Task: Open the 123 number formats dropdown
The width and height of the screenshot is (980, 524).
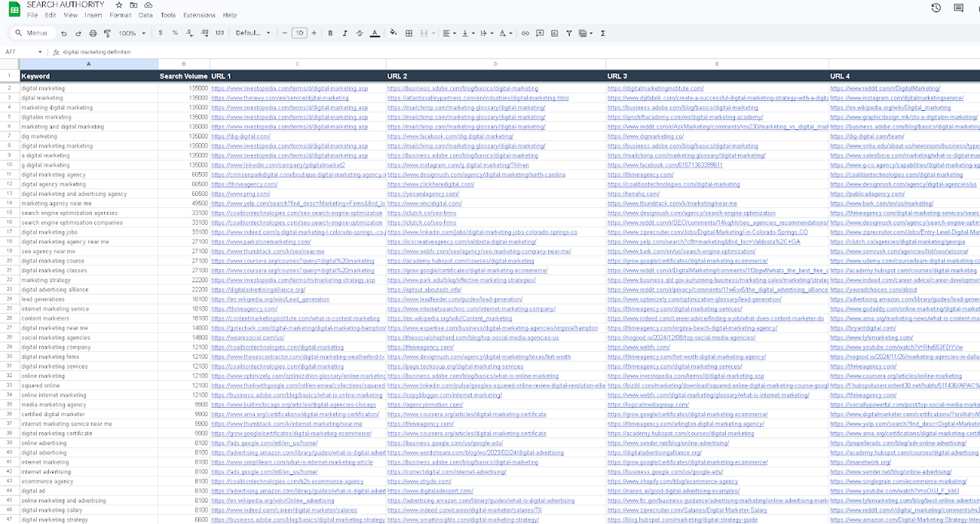Action: (x=220, y=33)
